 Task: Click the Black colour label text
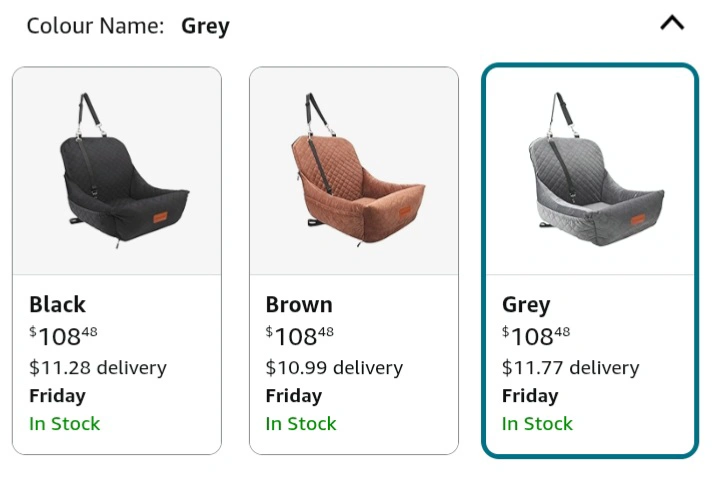(57, 304)
